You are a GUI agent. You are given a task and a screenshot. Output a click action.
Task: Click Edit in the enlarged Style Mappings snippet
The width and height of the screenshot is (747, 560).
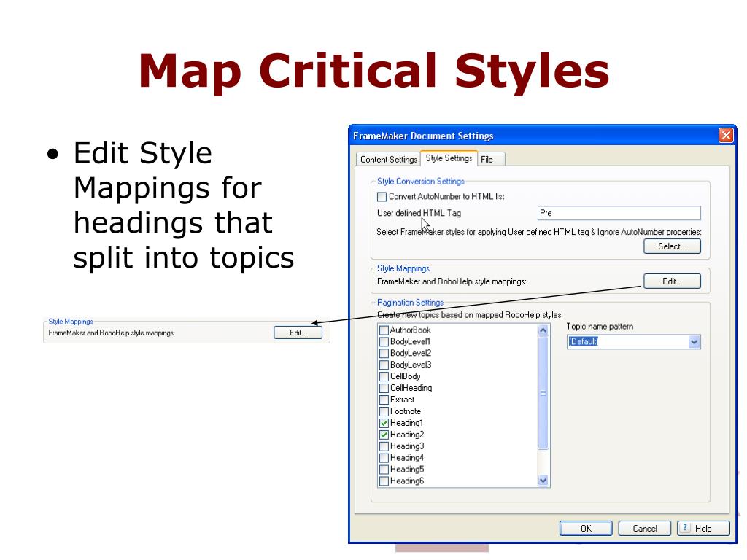click(x=298, y=332)
